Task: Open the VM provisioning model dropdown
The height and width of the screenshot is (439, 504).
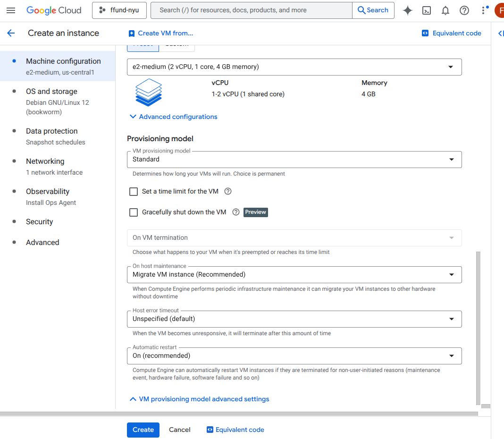Action: tap(294, 160)
